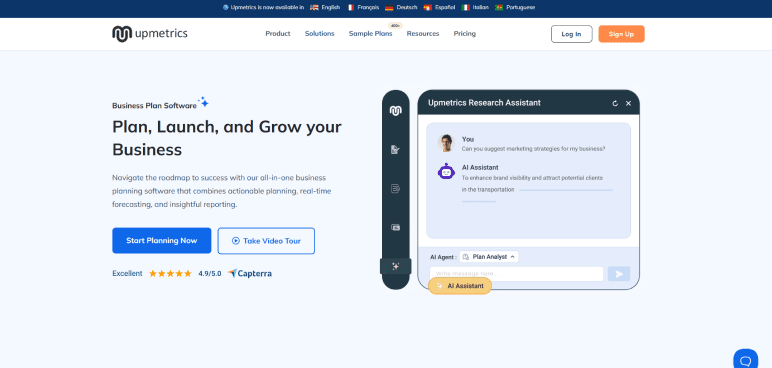Click the Upmetrics logo in header

point(150,33)
